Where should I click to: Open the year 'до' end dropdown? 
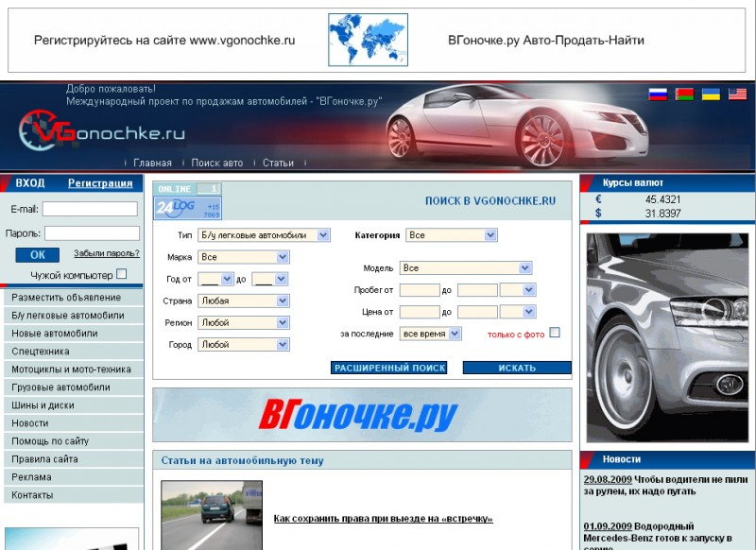point(270,279)
